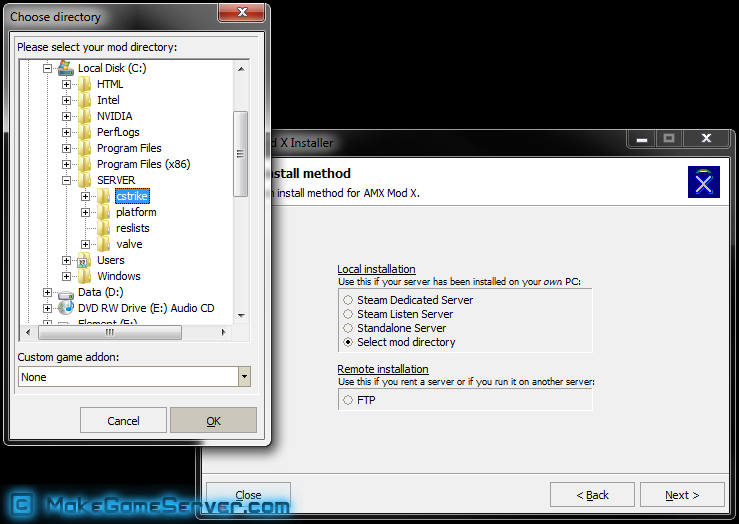
Task: Select Steam Dedicated Server option
Action: coord(348,300)
